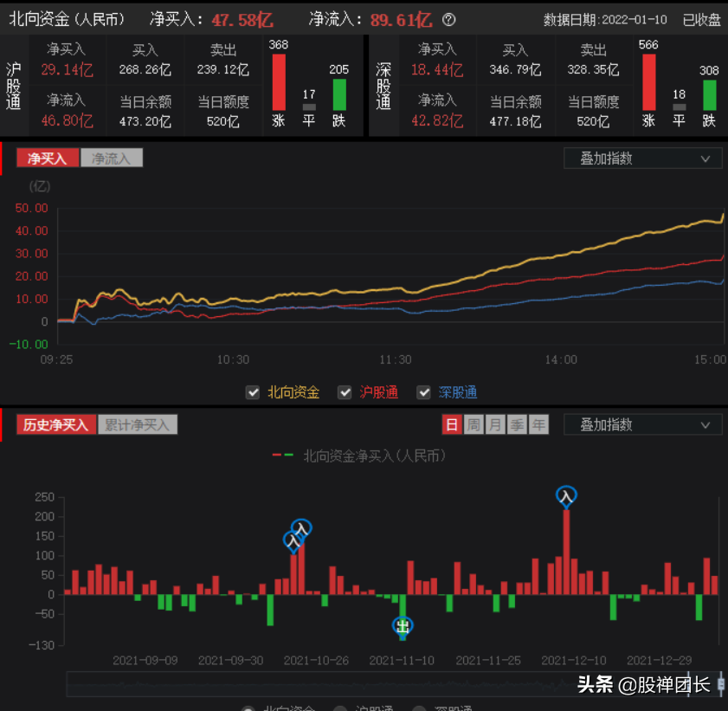Click the 11:30 time axis label
Viewport: 728px width, 711px height.
point(396,360)
